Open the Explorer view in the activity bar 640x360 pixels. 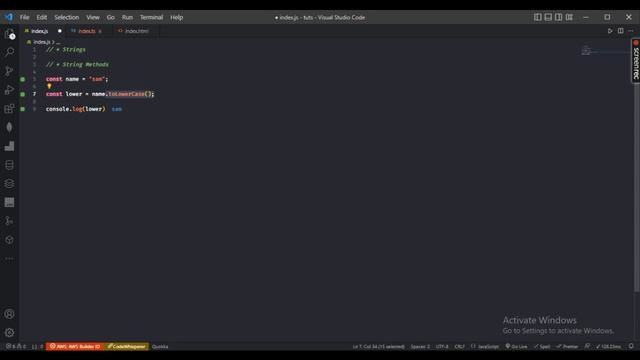click(9, 34)
